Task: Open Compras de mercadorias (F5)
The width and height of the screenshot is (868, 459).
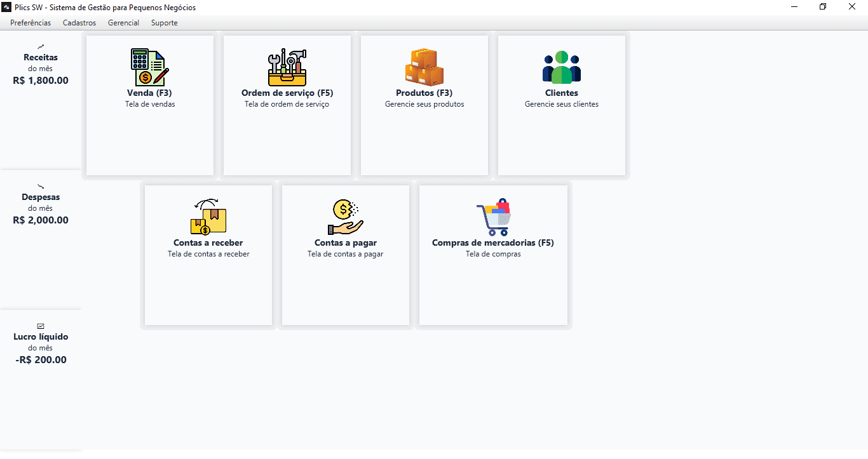Action: 493,254
